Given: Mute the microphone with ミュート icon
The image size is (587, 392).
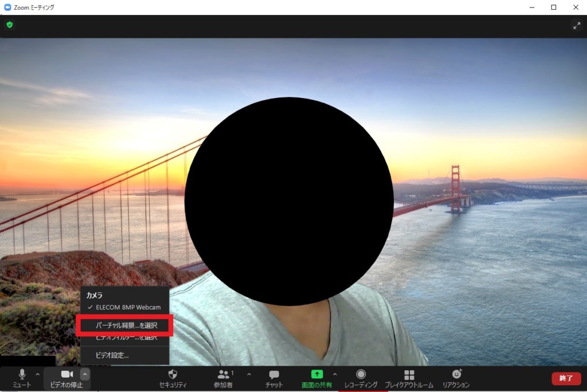Looking at the screenshot, I should 22,378.
